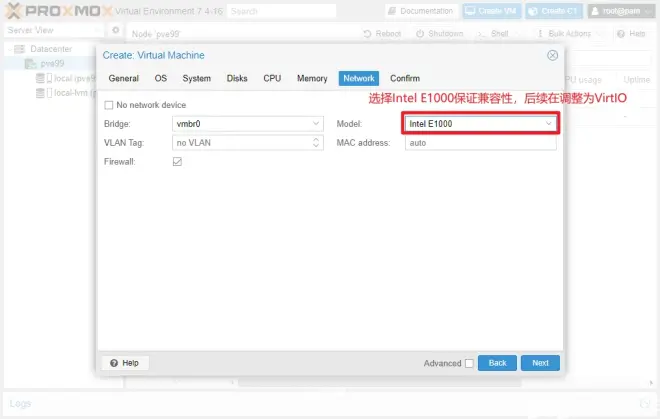The image size is (660, 419).
Task: Open the Server View dropdown
Action: click(x=53, y=30)
